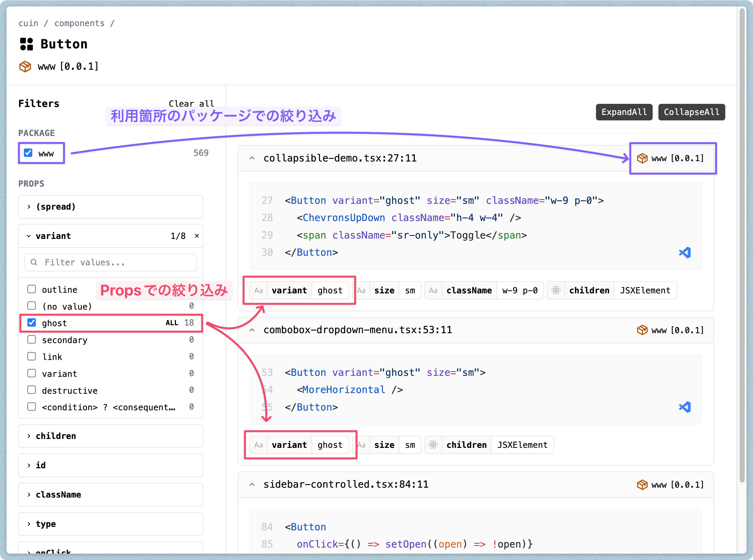Open combobox-dropdown-menu.tsx in VS Code
The image size is (753, 560).
click(685, 407)
